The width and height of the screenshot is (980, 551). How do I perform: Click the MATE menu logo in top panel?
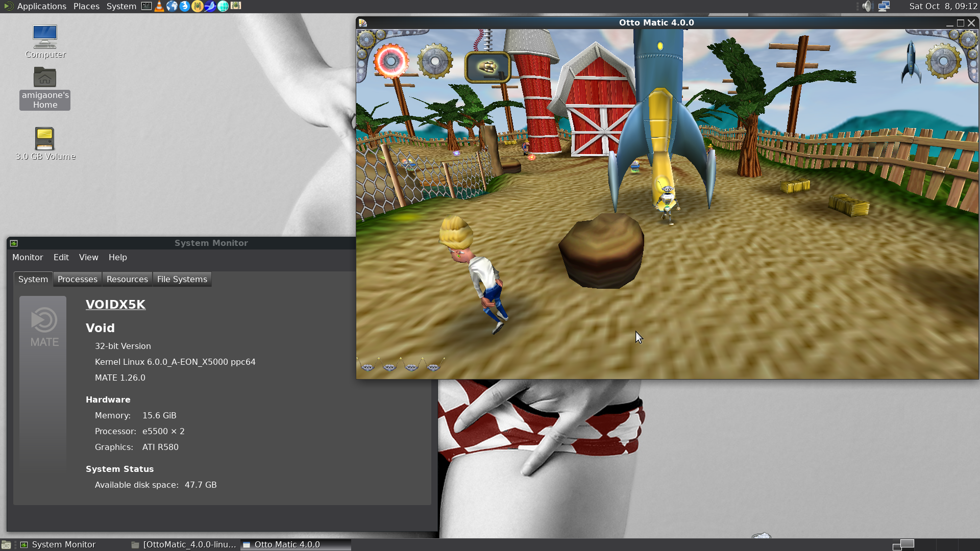point(8,6)
